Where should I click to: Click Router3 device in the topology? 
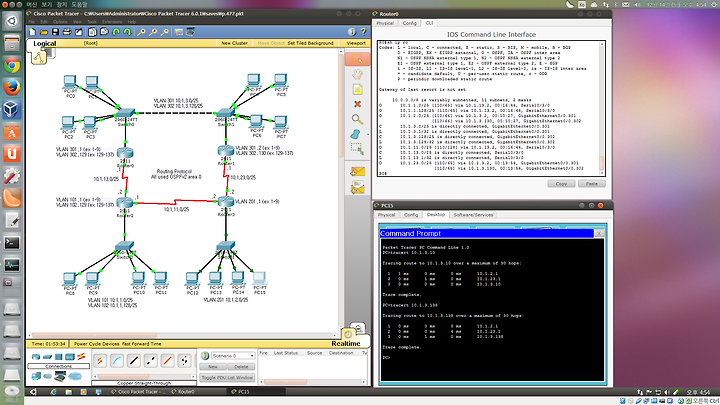pyautogui.click(x=225, y=202)
